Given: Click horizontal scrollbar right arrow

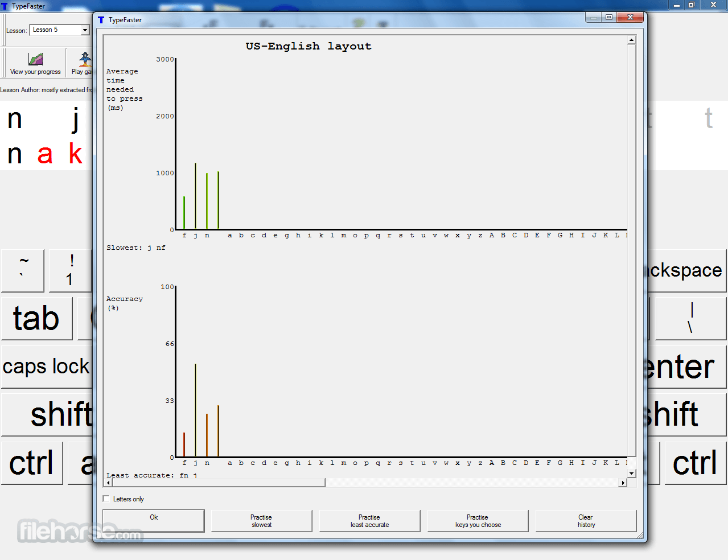Looking at the screenshot, I should click(623, 483).
